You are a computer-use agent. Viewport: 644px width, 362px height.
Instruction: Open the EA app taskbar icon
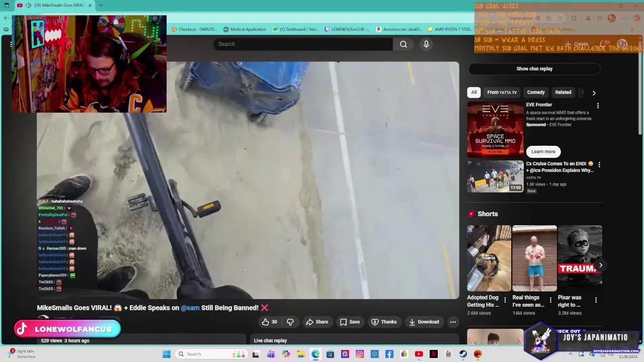click(478, 354)
